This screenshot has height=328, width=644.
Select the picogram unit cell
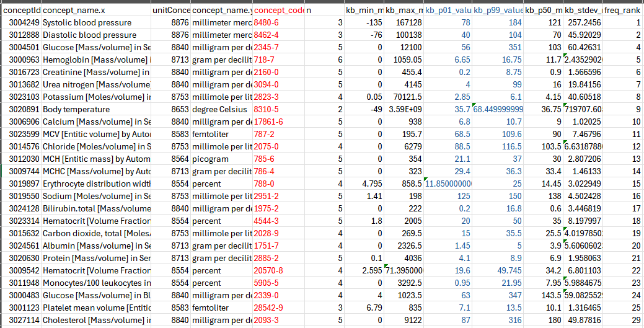pos(221,159)
